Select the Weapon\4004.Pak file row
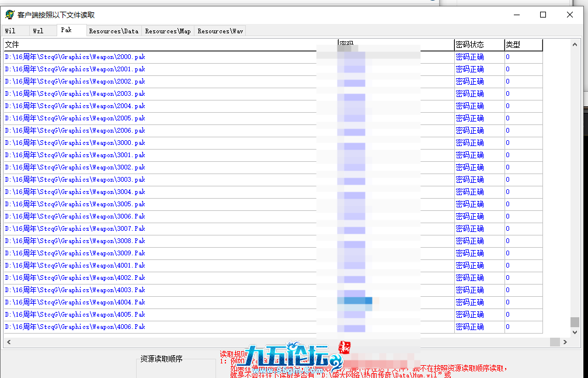This screenshot has width=588, height=378. (x=75, y=302)
